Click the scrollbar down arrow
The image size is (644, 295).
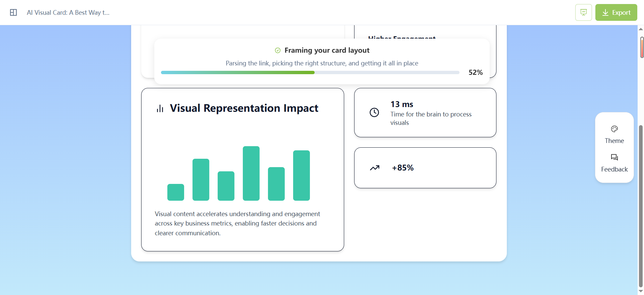click(641, 291)
